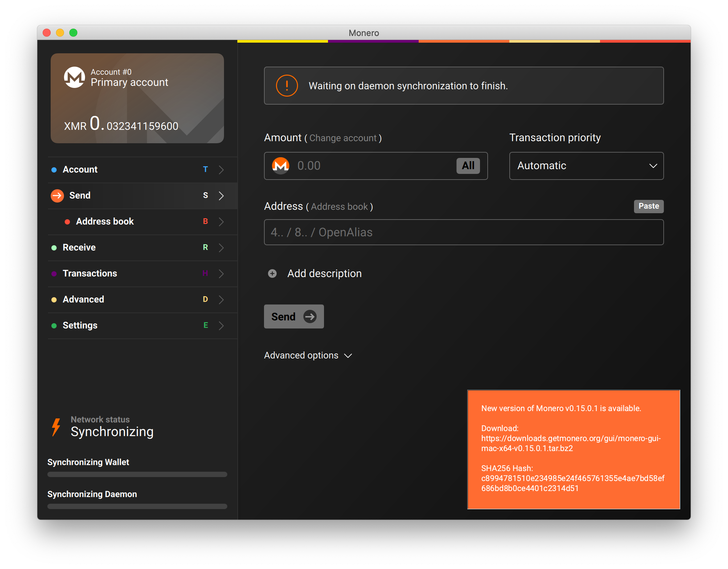
Task: Click the orange warning exclamation icon
Action: pyautogui.click(x=287, y=86)
